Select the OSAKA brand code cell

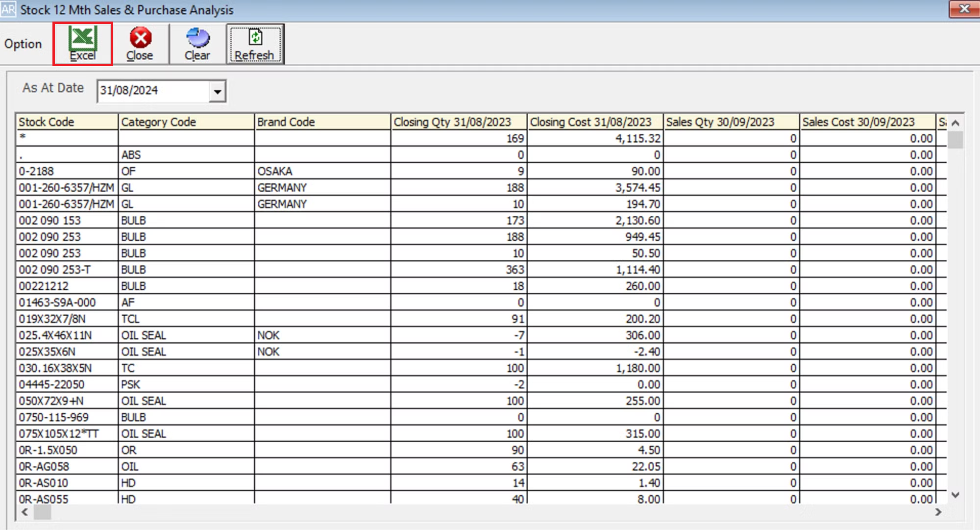(x=322, y=171)
